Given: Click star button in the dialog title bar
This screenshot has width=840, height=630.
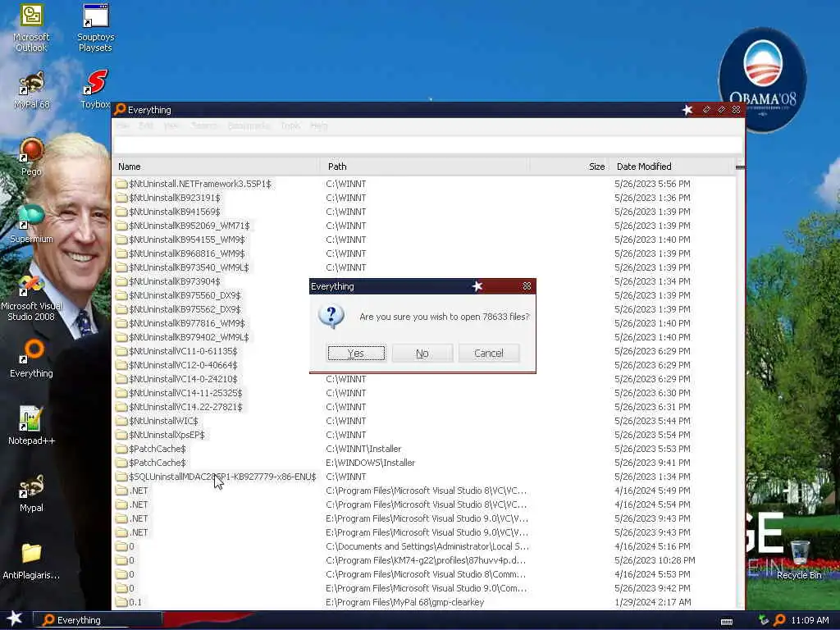Looking at the screenshot, I should 477,286.
